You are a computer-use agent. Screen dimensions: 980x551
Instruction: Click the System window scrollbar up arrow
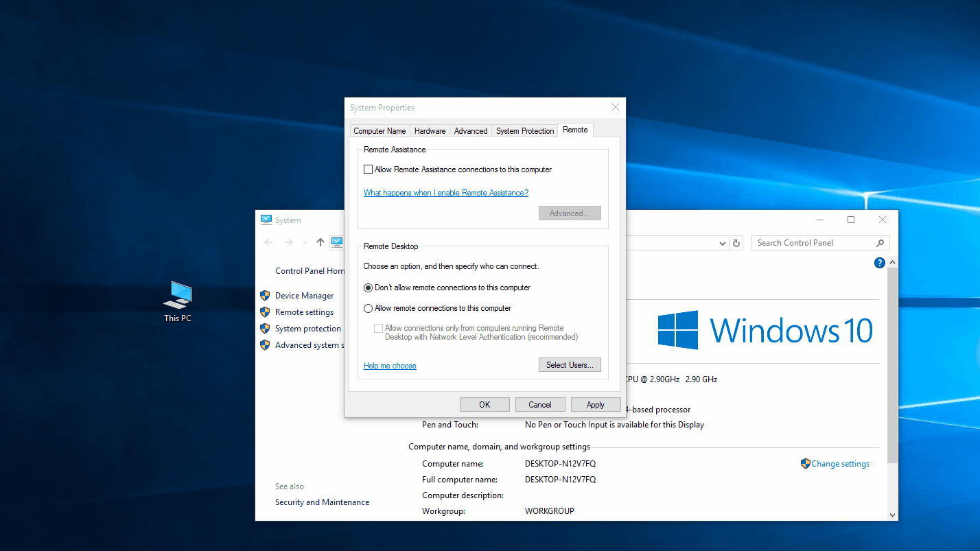click(892, 262)
